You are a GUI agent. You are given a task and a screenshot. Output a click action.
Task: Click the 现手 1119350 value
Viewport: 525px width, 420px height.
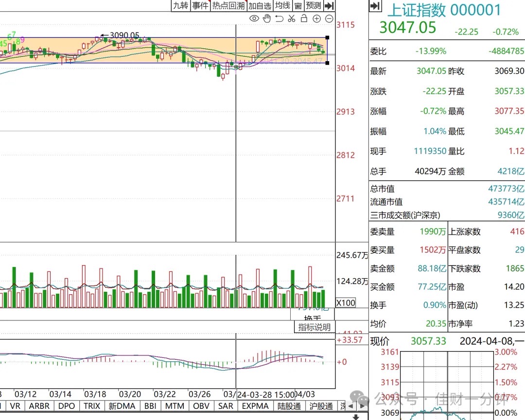(430, 151)
